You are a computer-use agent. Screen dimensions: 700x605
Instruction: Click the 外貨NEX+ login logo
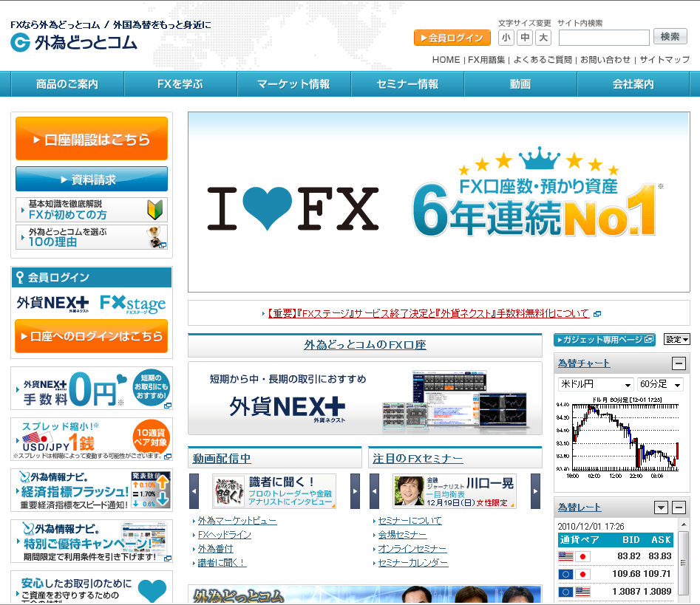(52, 304)
